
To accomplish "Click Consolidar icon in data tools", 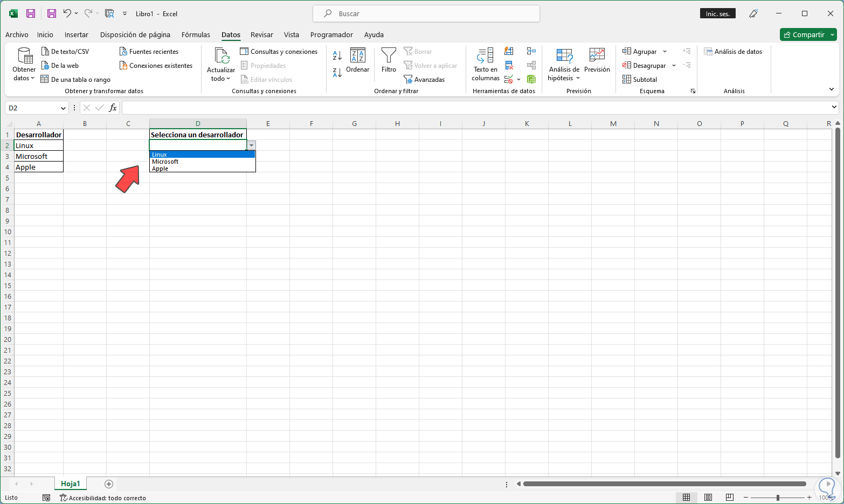I will pyautogui.click(x=531, y=51).
